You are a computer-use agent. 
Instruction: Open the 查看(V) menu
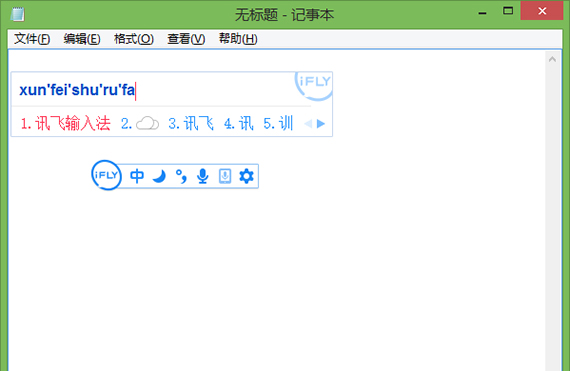coord(186,39)
